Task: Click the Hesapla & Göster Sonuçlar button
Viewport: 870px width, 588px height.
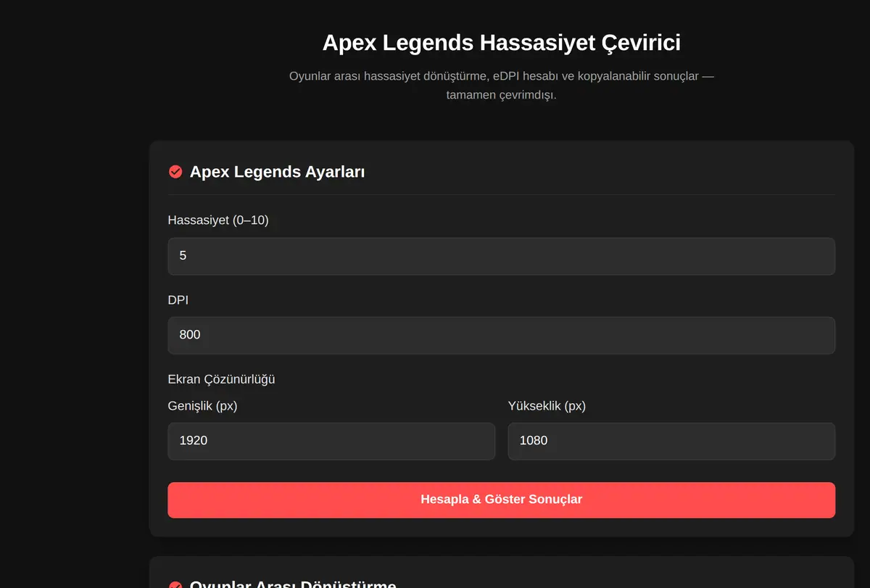Action: pyautogui.click(x=501, y=500)
